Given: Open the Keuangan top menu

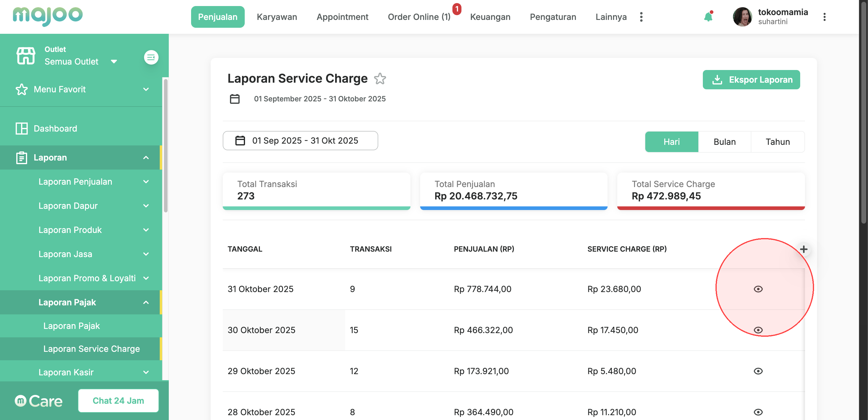Looking at the screenshot, I should [x=490, y=17].
